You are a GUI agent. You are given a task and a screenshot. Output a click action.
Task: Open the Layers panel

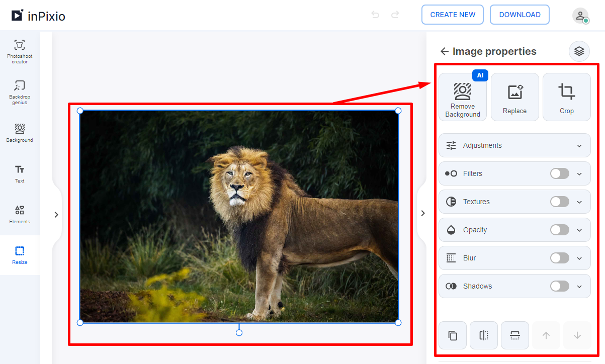pyautogui.click(x=579, y=51)
